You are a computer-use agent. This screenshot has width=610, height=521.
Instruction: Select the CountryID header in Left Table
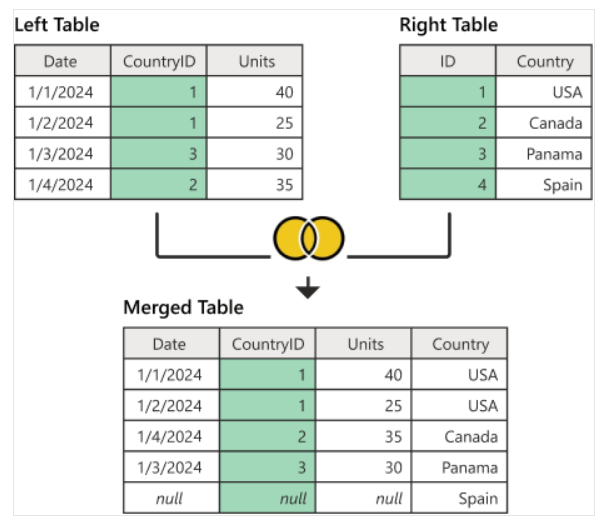pyautogui.click(x=159, y=61)
